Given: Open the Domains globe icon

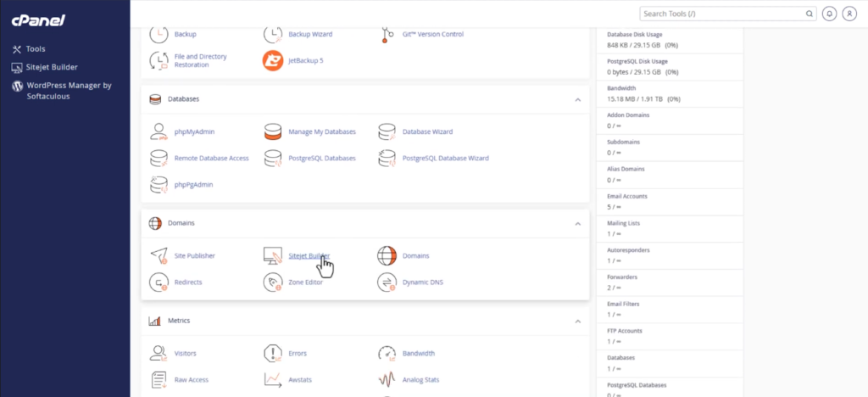Looking at the screenshot, I should click(387, 255).
